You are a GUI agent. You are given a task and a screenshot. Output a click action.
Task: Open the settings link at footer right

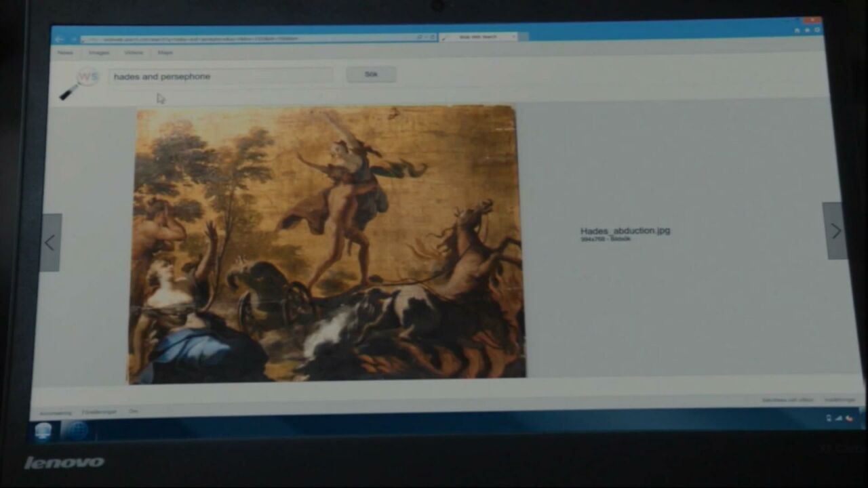(x=839, y=400)
